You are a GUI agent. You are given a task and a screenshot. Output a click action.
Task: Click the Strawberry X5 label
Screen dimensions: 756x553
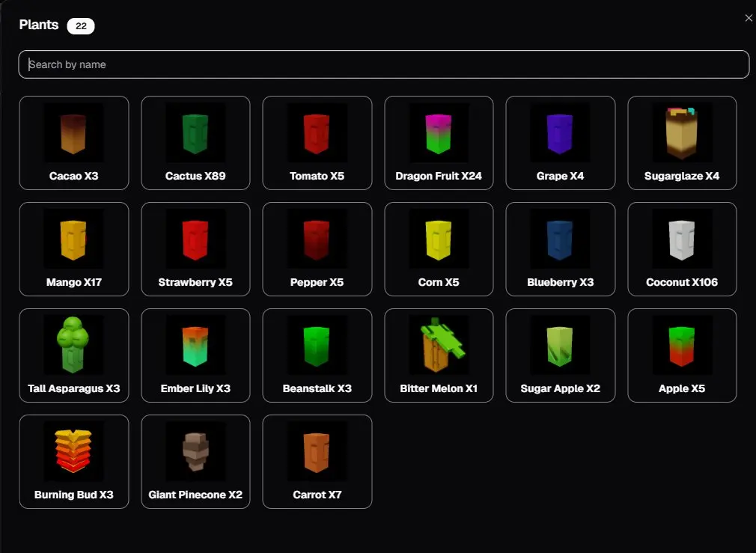pos(195,282)
